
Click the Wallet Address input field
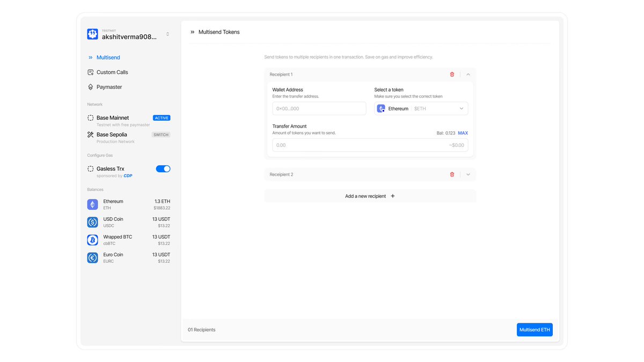pos(319,108)
